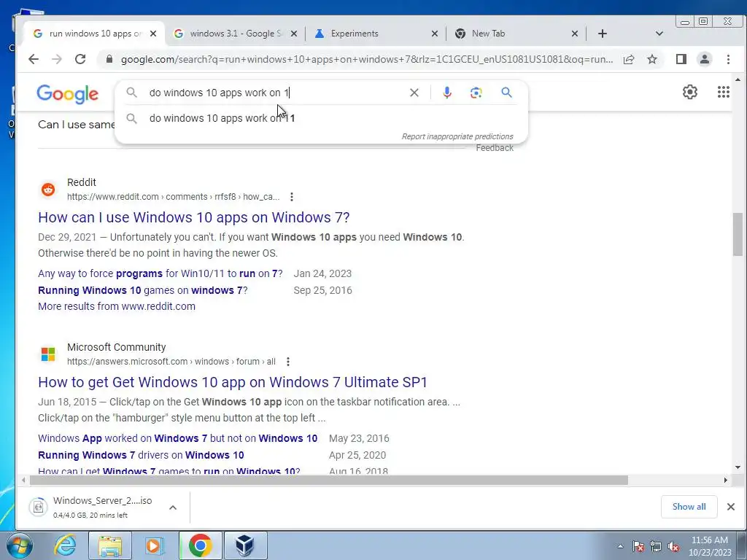Open 'How to get Get Windows 10 app' result

[x=233, y=382]
